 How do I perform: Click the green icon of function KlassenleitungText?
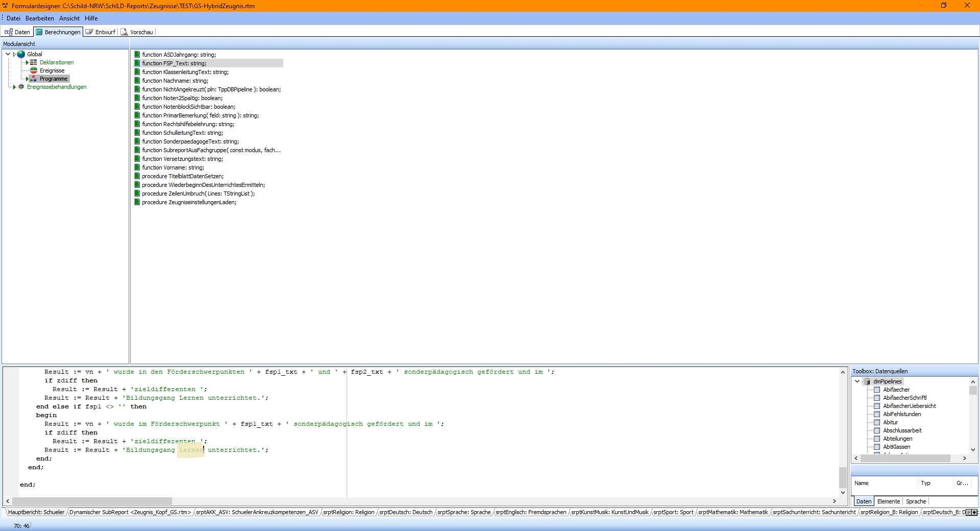click(x=137, y=72)
